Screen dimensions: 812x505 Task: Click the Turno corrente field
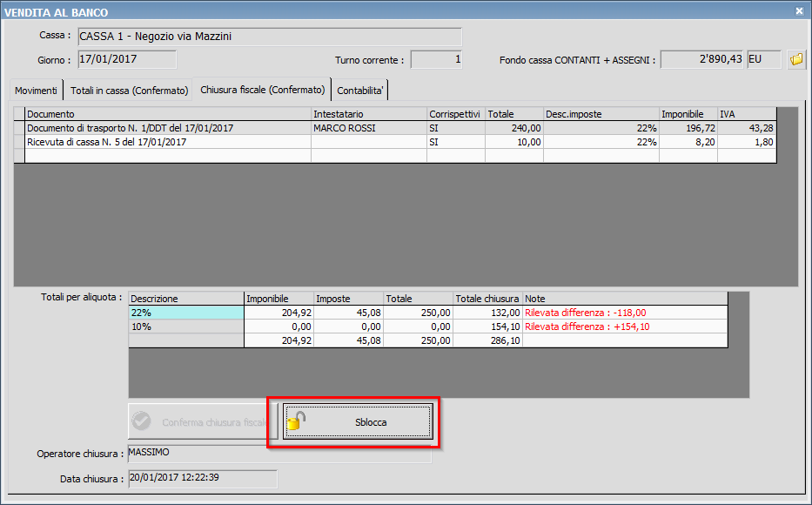(x=436, y=59)
